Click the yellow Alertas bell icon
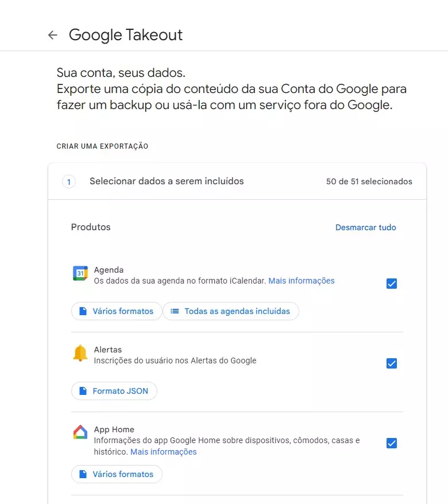The image size is (448, 504). (x=80, y=353)
